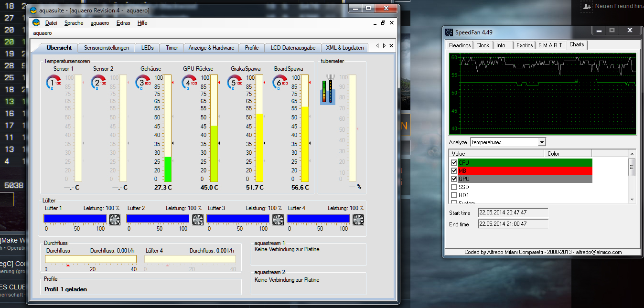644x308 pixels.
Task: Click the tubemeter level icon
Action: point(328,89)
